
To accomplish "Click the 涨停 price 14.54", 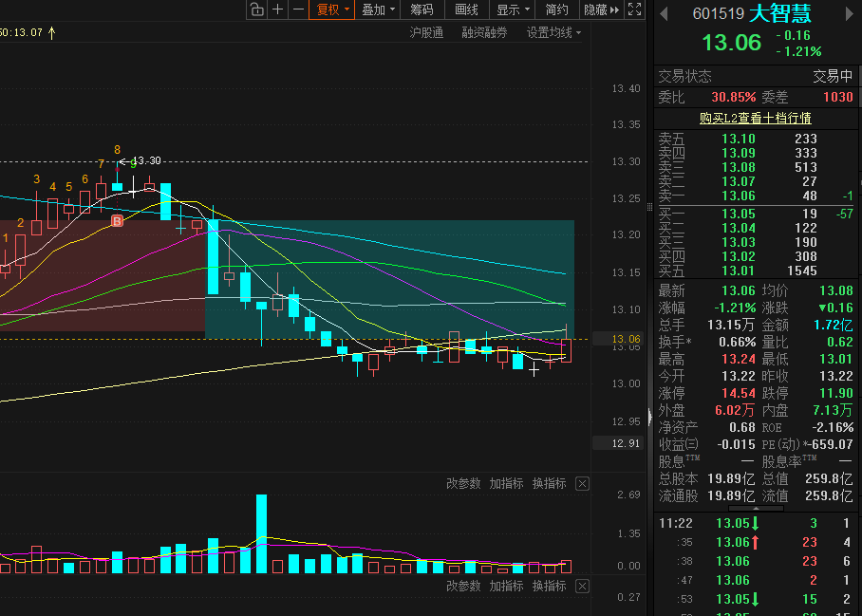I will click(739, 394).
